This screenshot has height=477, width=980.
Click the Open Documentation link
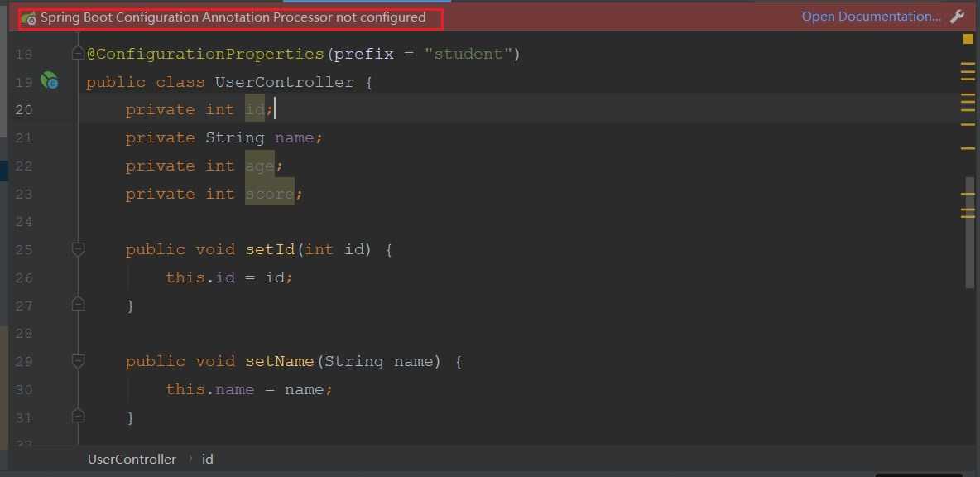(872, 17)
